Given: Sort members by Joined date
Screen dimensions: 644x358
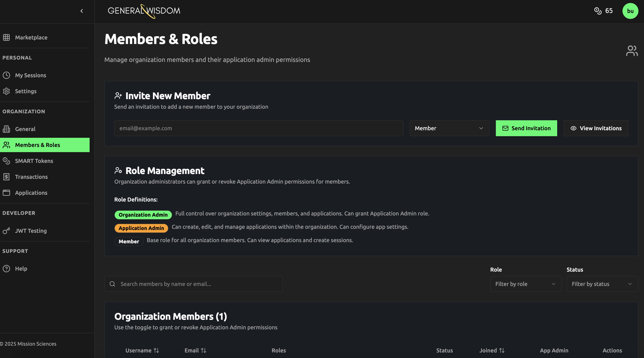Looking at the screenshot, I should (492, 350).
